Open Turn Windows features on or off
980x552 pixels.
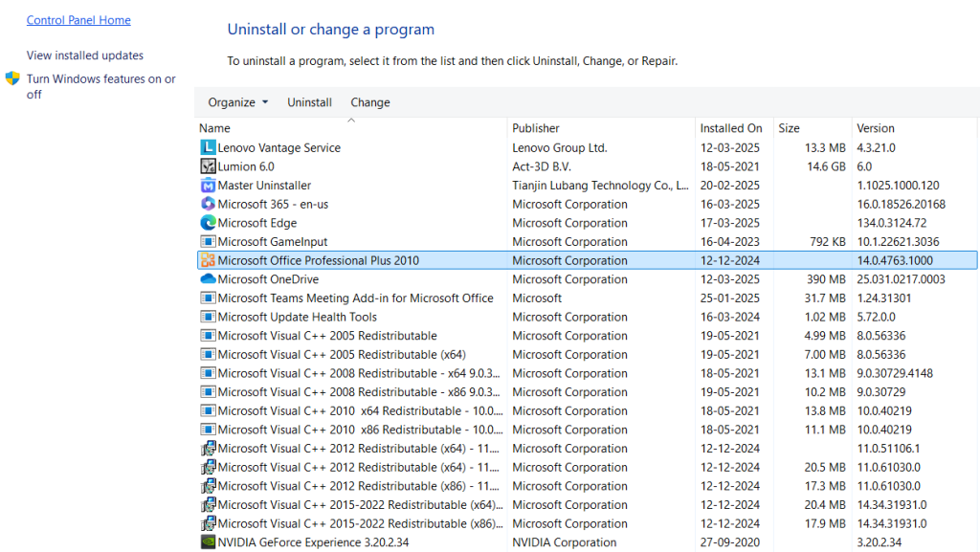coord(101,86)
